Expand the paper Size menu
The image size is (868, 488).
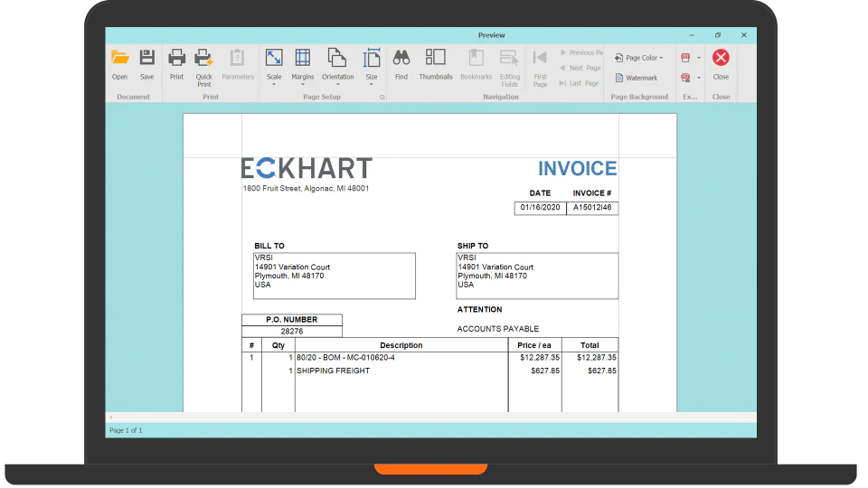(x=372, y=67)
